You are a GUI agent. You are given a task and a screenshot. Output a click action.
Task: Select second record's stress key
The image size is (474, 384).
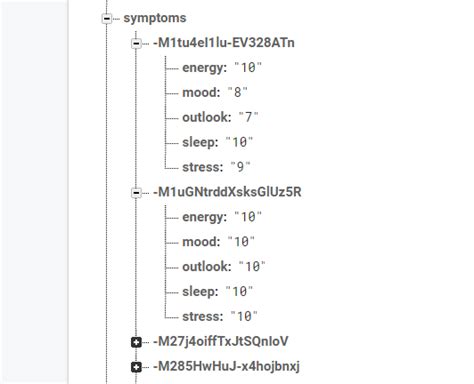(202, 316)
